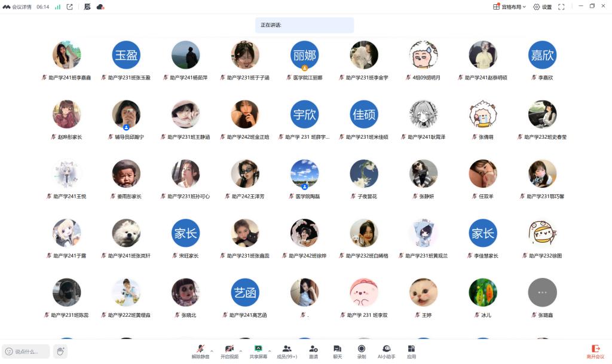Screen dimensions: 612x364
Task: Click the green network signal indicator
Action: (x=58, y=7)
